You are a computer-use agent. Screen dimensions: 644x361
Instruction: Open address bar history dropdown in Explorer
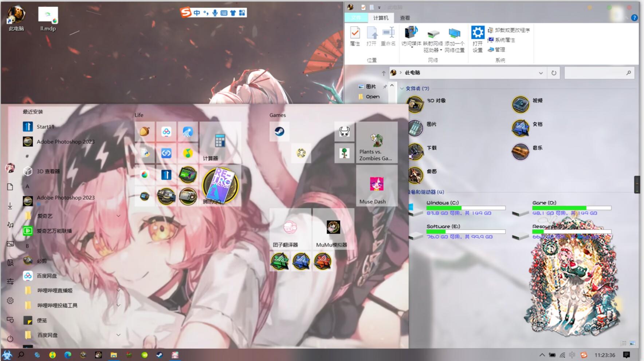(x=541, y=73)
